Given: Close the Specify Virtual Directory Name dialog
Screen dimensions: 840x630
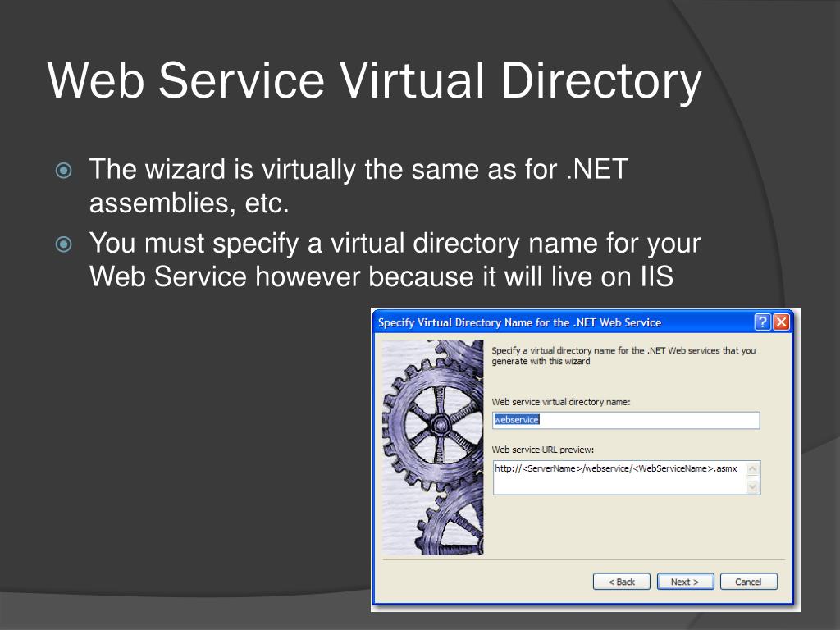Looking at the screenshot, I should click(782, 322).
